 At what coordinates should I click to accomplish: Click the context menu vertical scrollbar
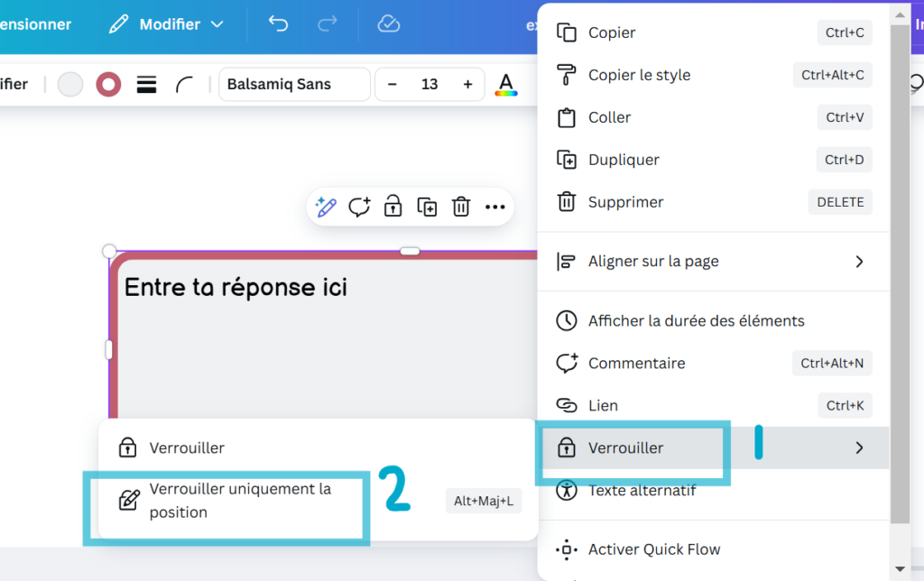click(900, 272)
